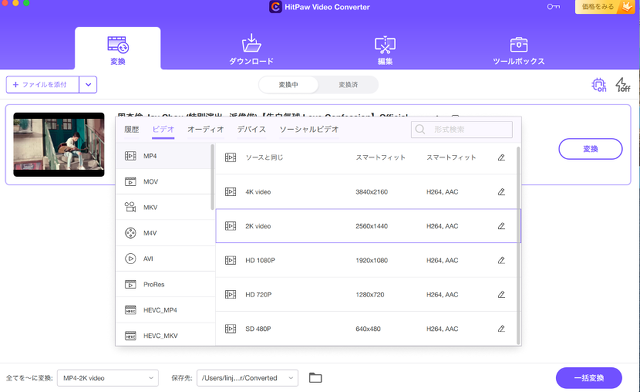Toggle hardware acceleration on icon
Image resolution: width=640 pixels, height=392 pixels.
click(599, 85)
